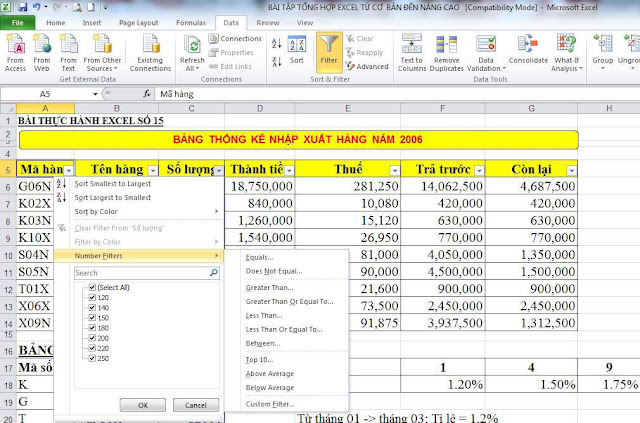This screenshot has width=640, height=423.
Task: Open Sort by Color submenu
Action: coord(139,212)
